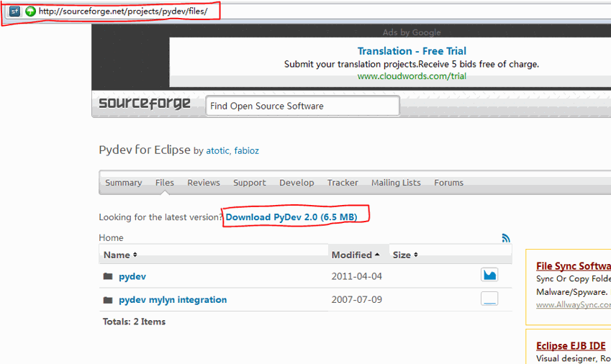The image size is (611, 364).
Task: Click the green site security icon
Action: [x=30, y=12]
